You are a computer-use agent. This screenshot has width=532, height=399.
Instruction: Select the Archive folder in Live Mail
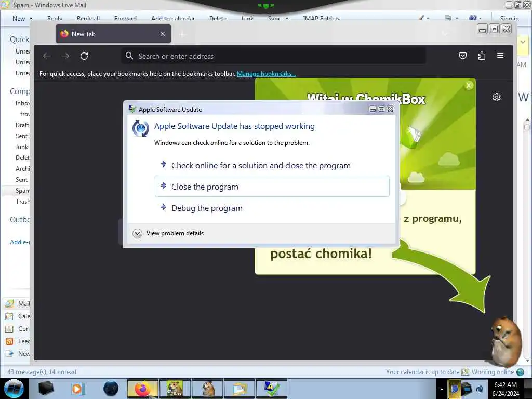[x=22, y=169]
